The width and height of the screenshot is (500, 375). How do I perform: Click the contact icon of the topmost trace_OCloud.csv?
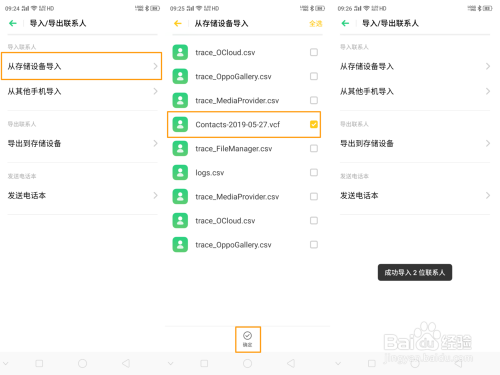[180, 52]
